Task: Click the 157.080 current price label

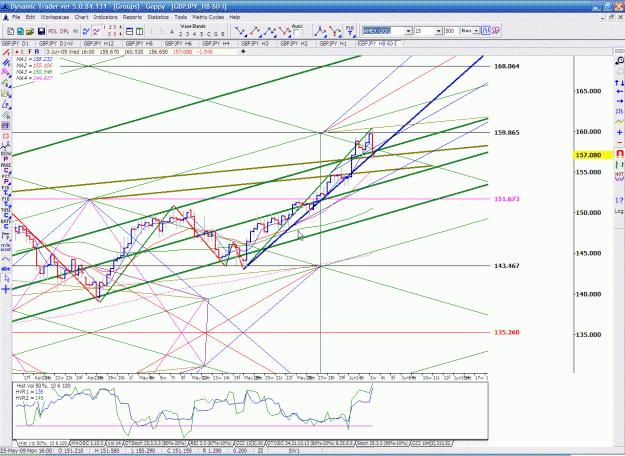Action: (588, 155)
